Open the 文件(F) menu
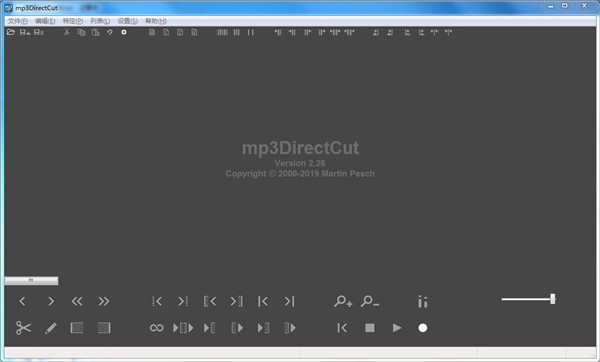Viewport: 600px width, 362px height. coord(18,21)
